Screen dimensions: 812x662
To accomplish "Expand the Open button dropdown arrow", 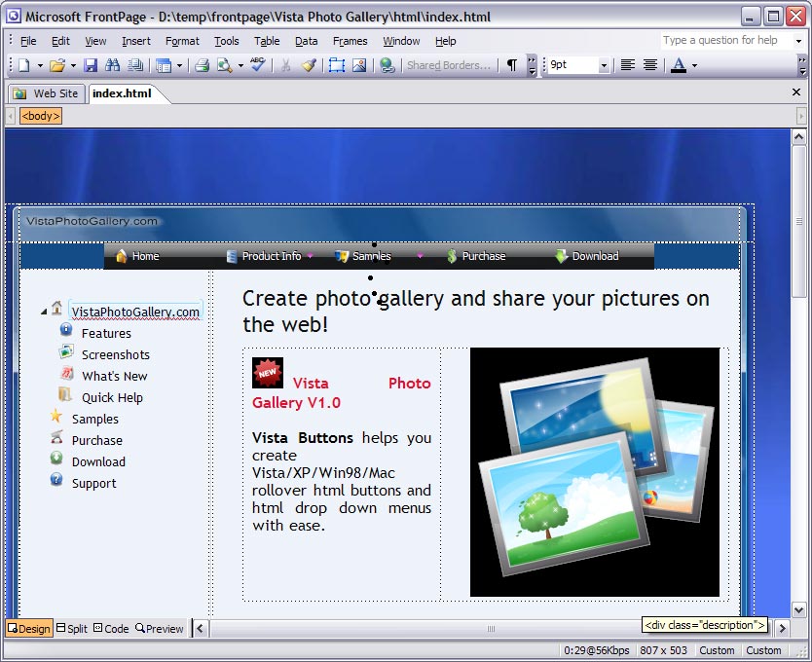I will click(x=73, y=66).
